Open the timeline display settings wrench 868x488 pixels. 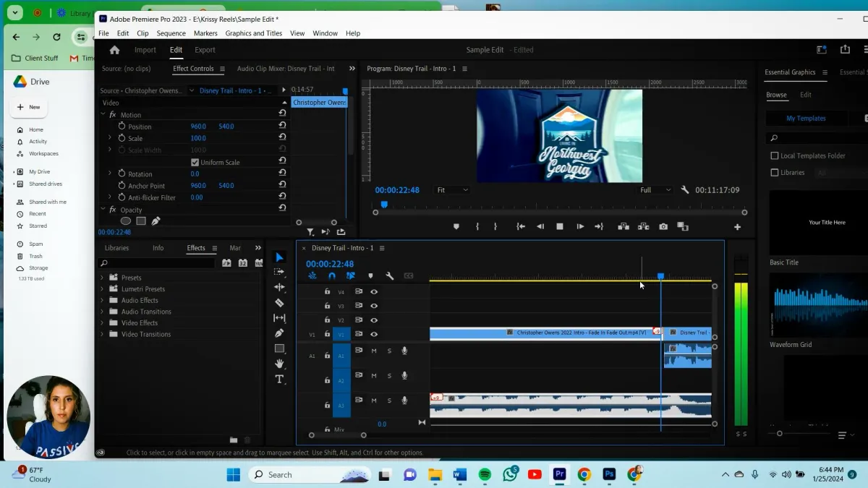pos(390,275)
